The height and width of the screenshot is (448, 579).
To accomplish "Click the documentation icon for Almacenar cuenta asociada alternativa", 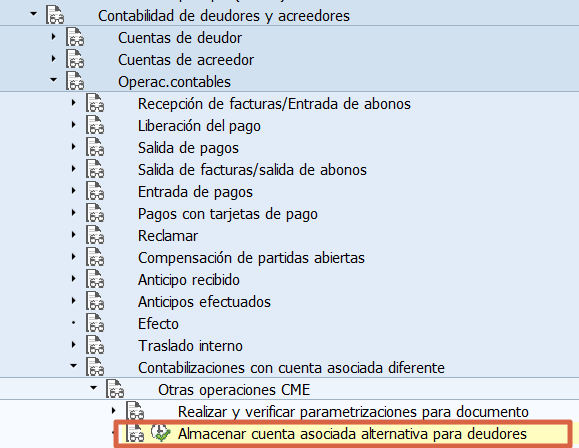I will [135, 433].
